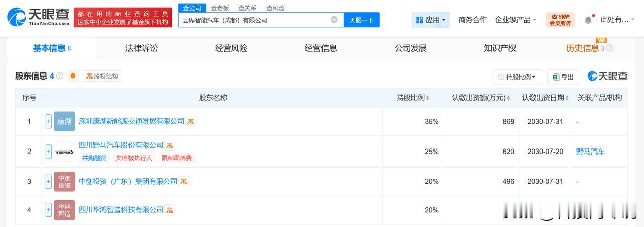Click the 华鸿智造 logo thumbnail
644x227 pixels.
point(65,210)
